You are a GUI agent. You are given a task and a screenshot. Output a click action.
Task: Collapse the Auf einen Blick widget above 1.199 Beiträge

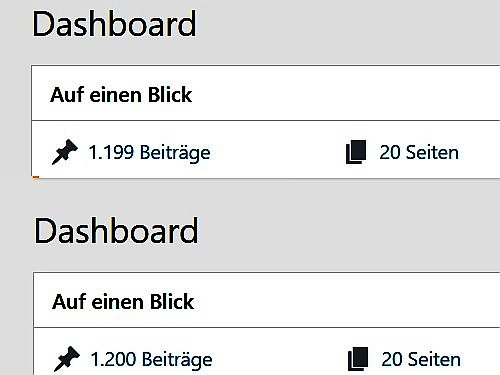(121, 95)
